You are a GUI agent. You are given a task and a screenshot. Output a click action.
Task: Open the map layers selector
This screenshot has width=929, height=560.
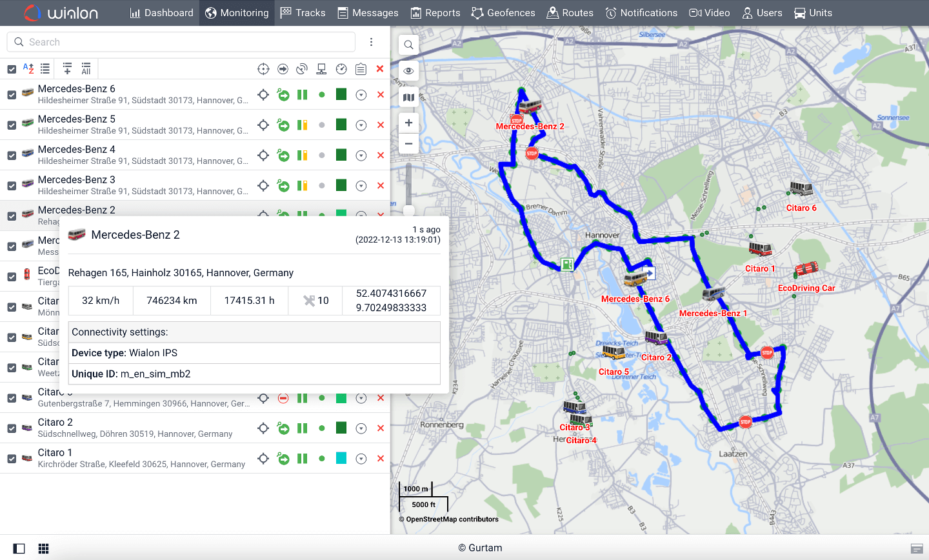point(408,97)
